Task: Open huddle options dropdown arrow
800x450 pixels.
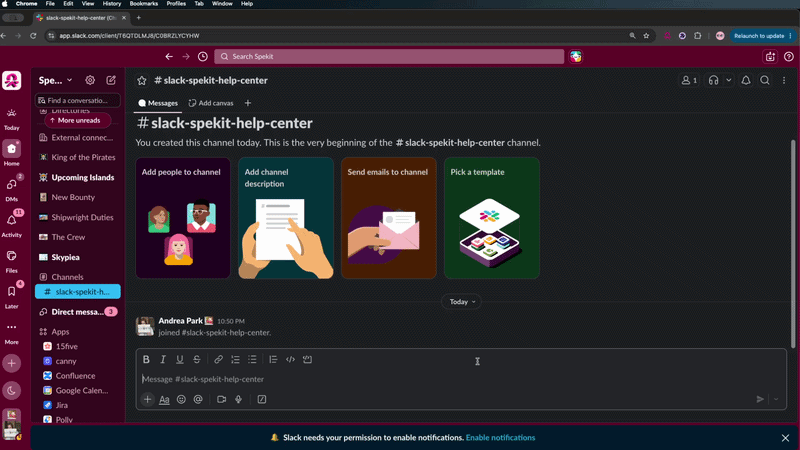Action: tap(729, 81)
